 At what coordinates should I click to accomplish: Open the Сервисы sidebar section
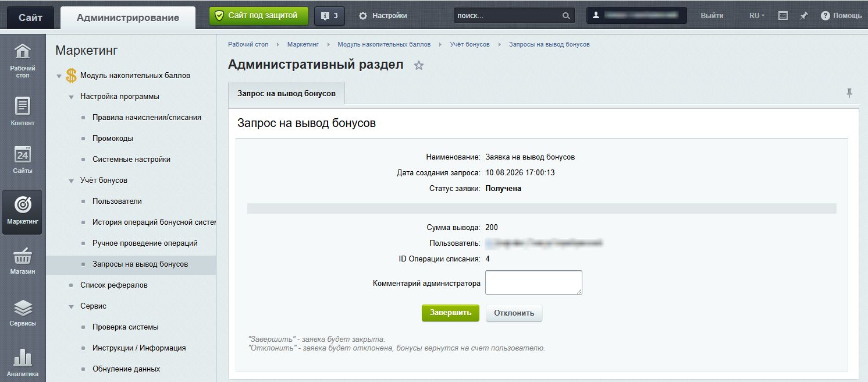22,312
